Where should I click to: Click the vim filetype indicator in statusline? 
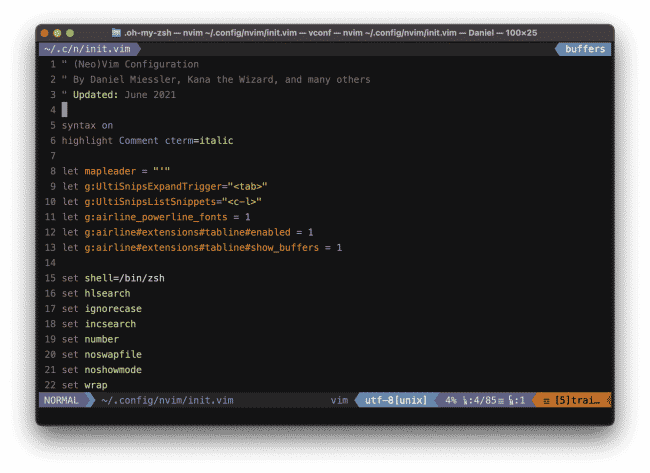(339, 400)
